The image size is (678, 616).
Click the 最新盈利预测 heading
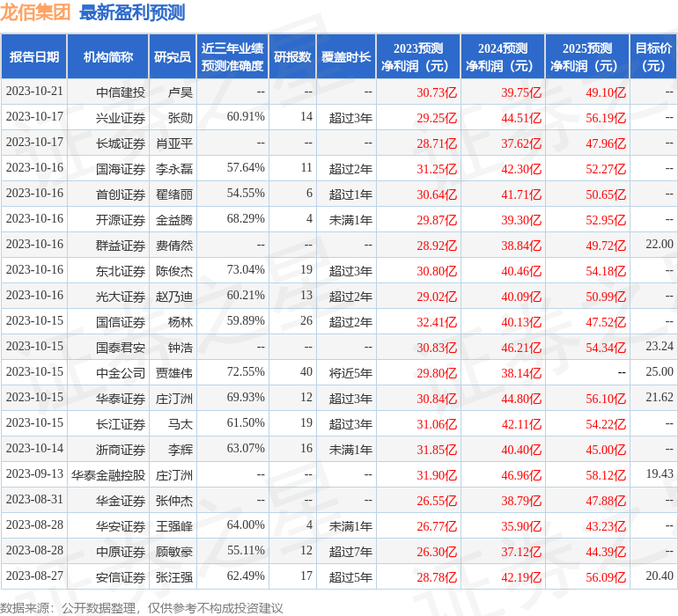(x=132, y=12)
